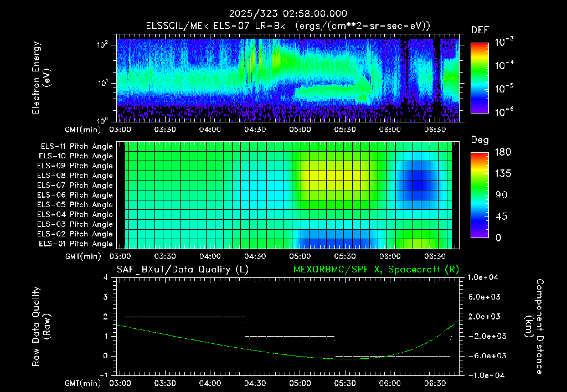The image size is (567, 392).
Task: Click the 3 tick on data quality axis
Action: 106,297
